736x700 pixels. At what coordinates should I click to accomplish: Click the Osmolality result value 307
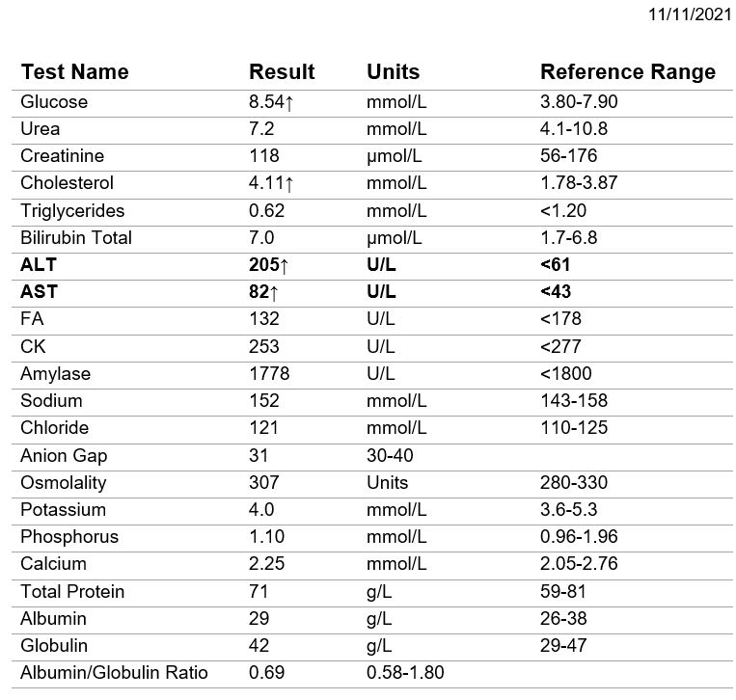pyautogui.click(x=263, y=482)
